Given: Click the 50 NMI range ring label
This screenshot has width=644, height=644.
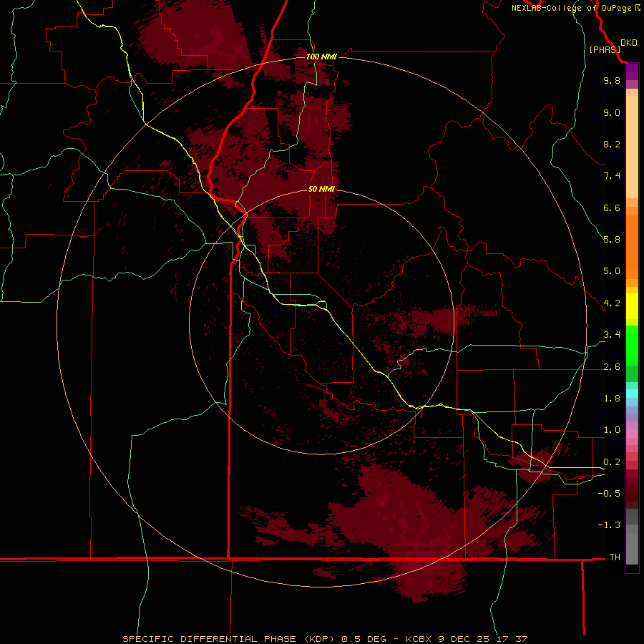Looking at the screenshot, I should [321, 189].
